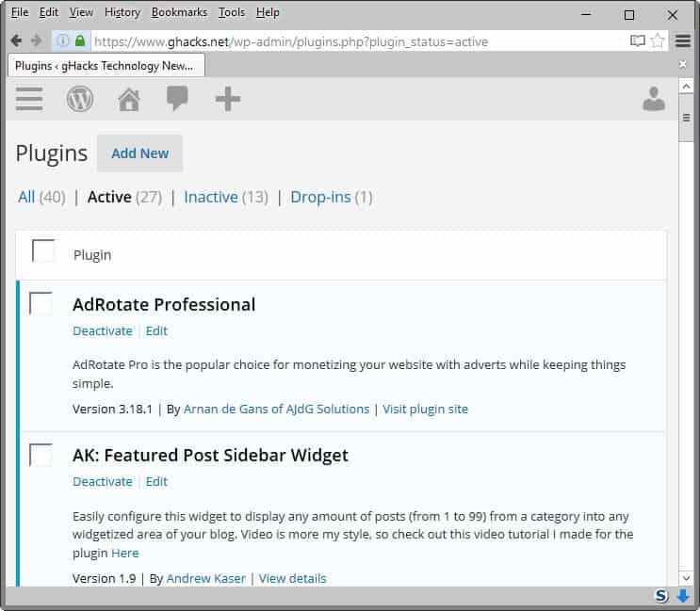
Task: Check the AdRotate Professional checkbox
Action: 41,303
